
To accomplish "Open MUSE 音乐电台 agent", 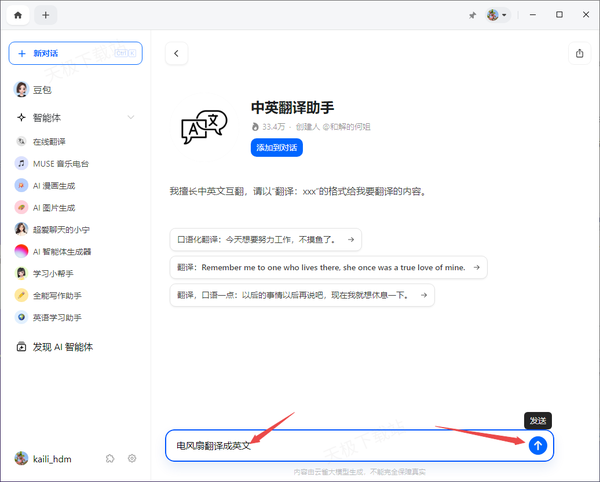I will (60, 163).
